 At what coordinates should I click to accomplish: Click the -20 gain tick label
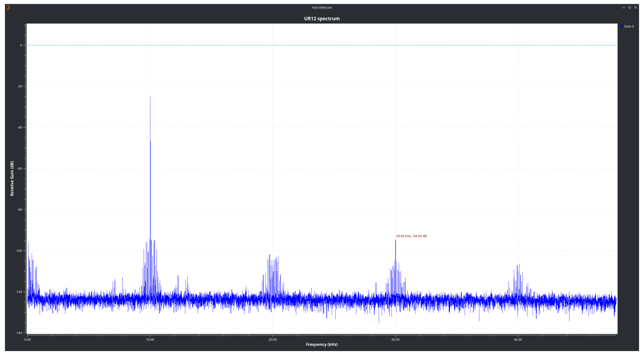(19, 86)
